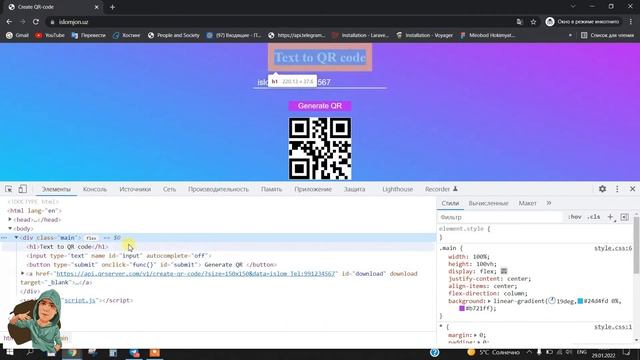Switch to the Консоль tab
The image size is (640, 360).
point(95,189)
